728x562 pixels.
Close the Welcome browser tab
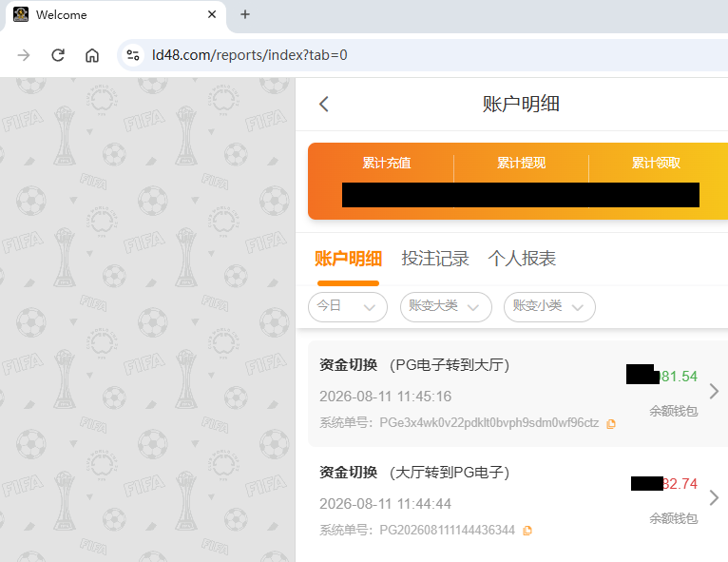[x=212, y=14]
